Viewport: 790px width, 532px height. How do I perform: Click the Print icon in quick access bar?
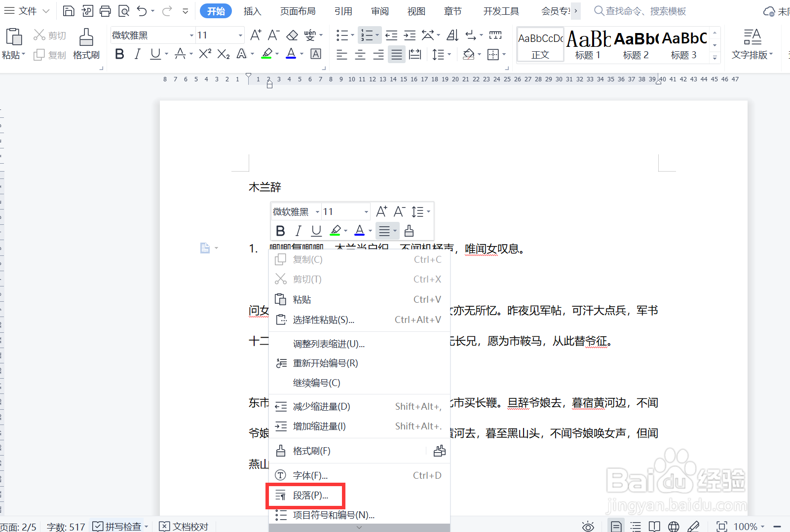[105, 11]
